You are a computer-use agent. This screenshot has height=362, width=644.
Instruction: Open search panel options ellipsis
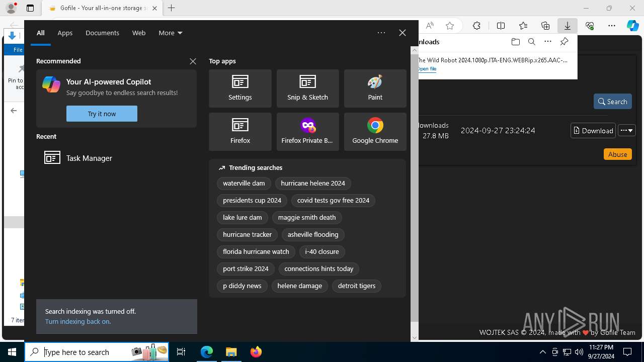(381, 33)
